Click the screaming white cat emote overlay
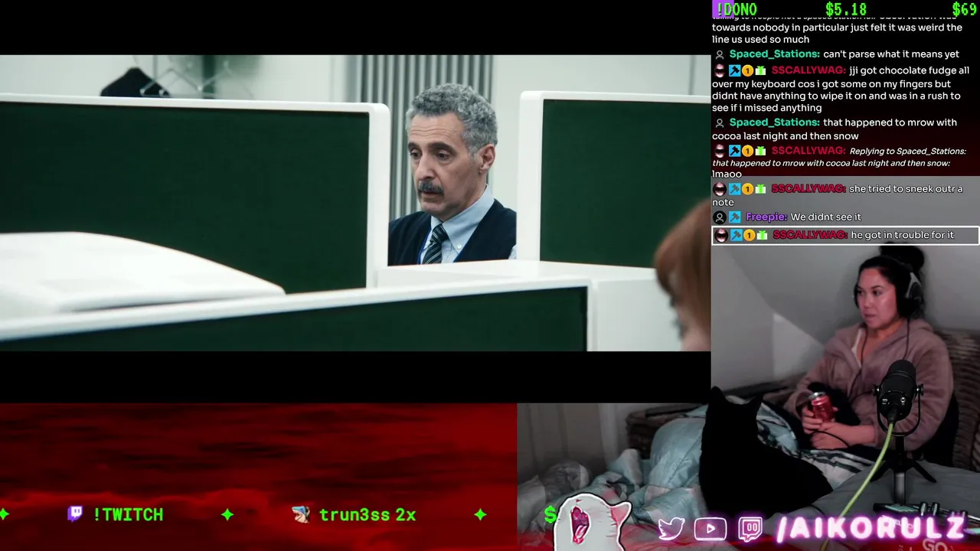 pos(593,523)
